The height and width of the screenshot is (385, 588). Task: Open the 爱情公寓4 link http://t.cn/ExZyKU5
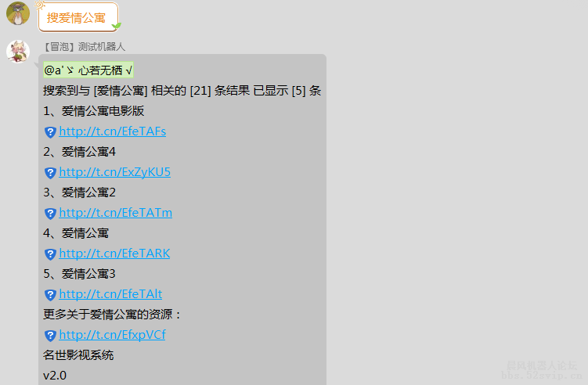coord(115,172)
